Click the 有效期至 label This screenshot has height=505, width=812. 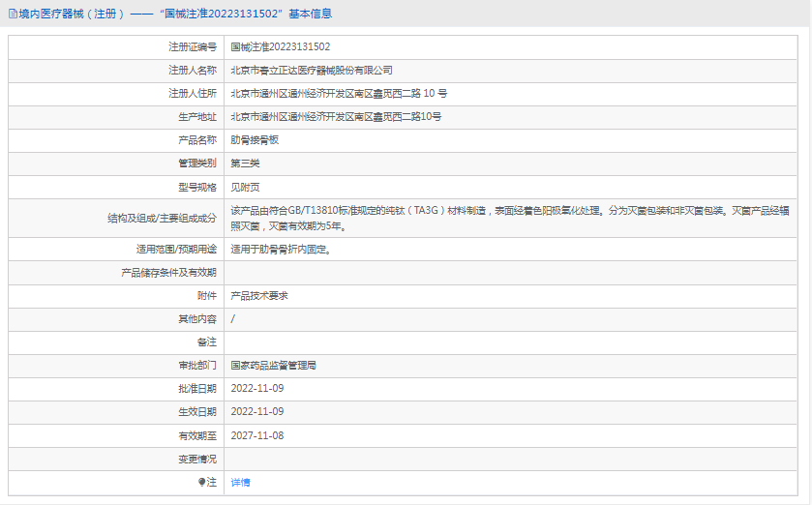(197, 436)
